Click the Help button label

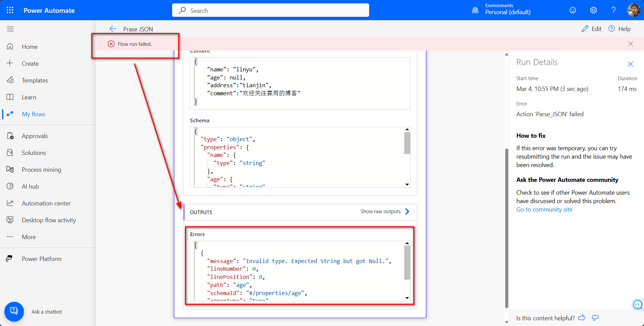click(624, 29)
